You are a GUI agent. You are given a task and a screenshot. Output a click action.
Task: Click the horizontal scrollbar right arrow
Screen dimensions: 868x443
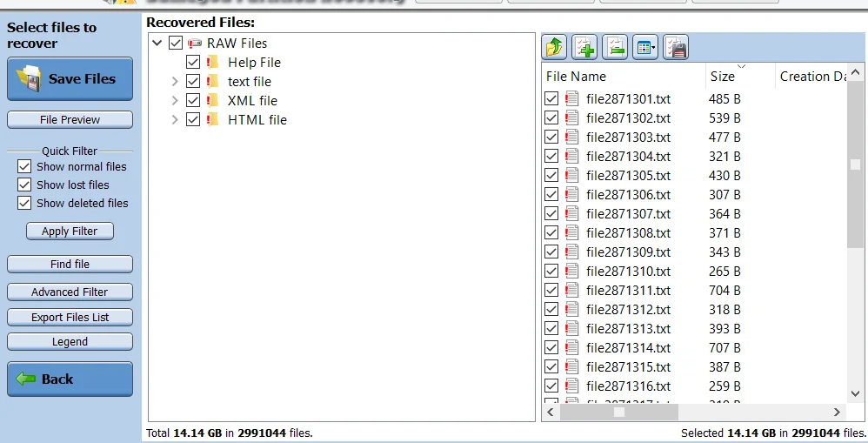(837, 412)
